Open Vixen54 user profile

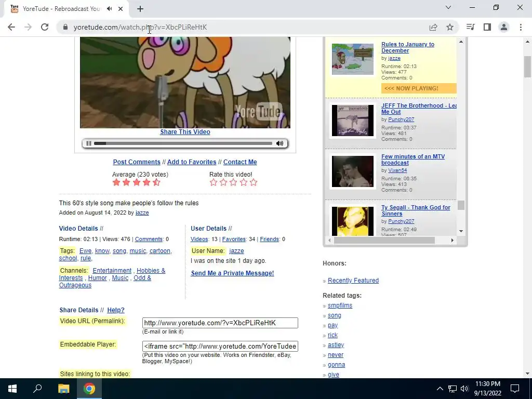coord(397,170)
